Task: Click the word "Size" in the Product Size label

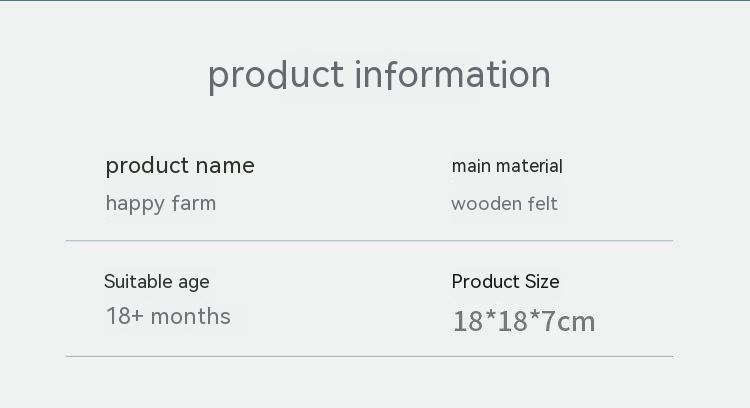Action: pyautogui.click(x=540, y=282)
